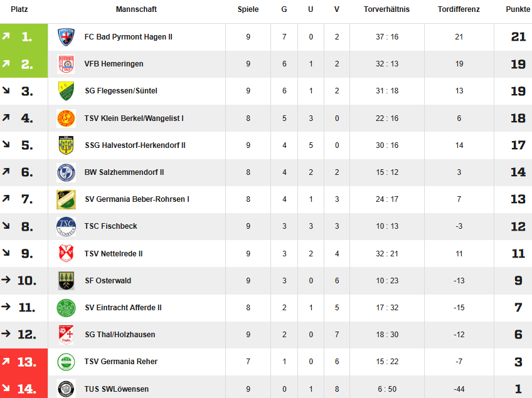Click the SG Flegessen/Süntel crest icon
Image resolution: width=532 pixels, height=398 pixels.
pyautogui.click(x=66, y=91)
